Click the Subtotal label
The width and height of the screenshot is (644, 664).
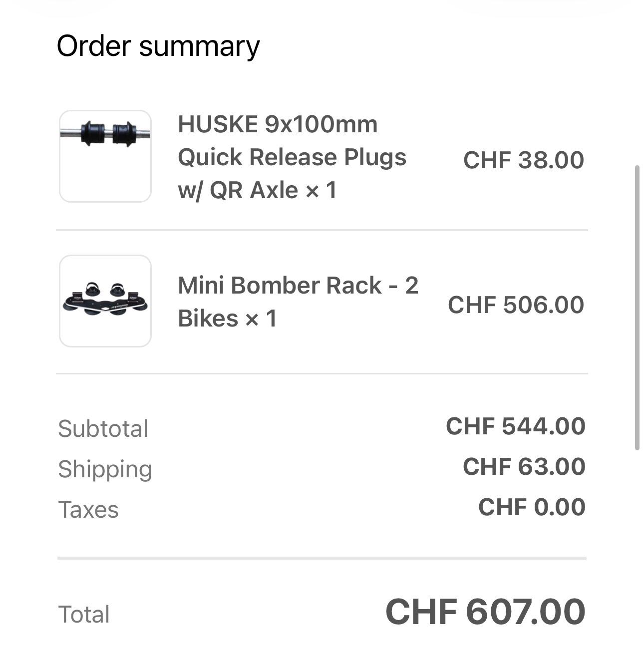(103, 428)
